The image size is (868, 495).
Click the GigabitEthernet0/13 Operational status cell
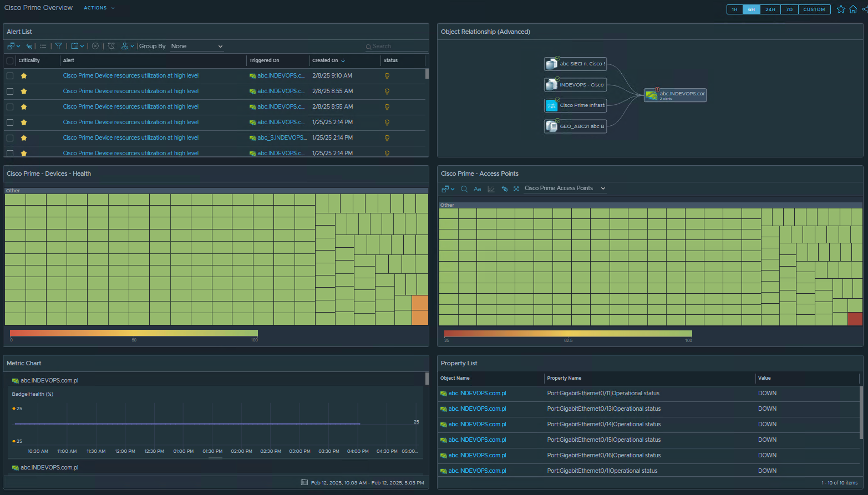pyautogui.click(x=604, y=409)
